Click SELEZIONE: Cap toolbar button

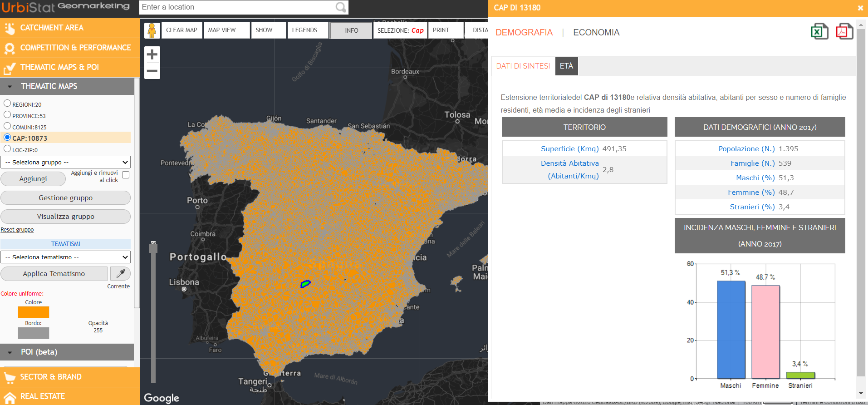pyautogui.click(x=400, y=30)
